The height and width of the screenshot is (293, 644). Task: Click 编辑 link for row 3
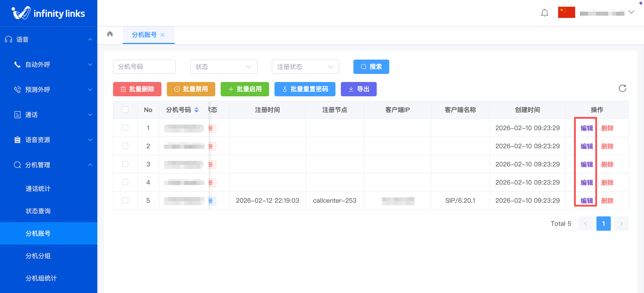(587, 164)
